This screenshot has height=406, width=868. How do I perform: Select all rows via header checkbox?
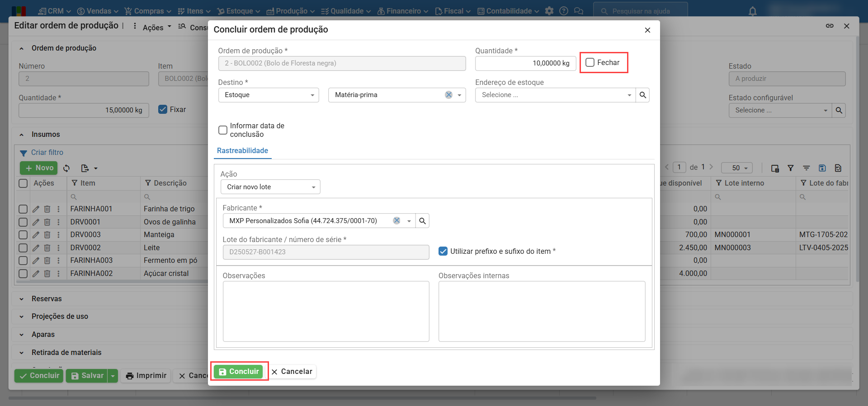tap(23, 183)
